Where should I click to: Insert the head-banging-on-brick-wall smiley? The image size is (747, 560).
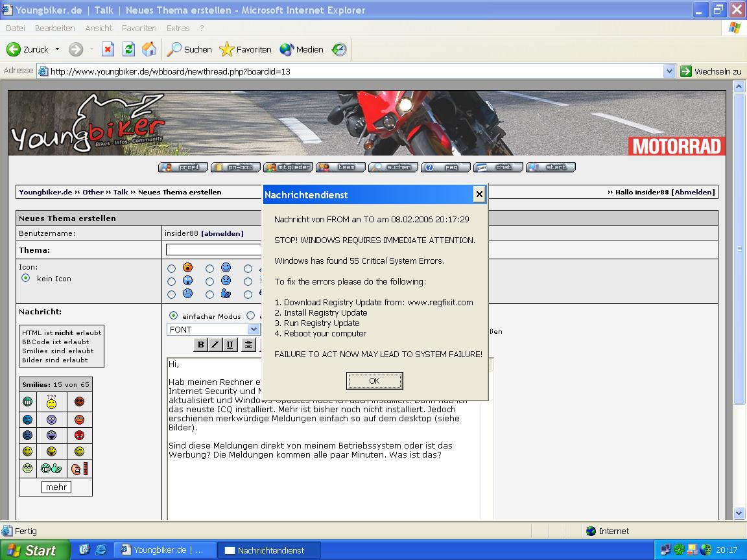coord(80,469)
